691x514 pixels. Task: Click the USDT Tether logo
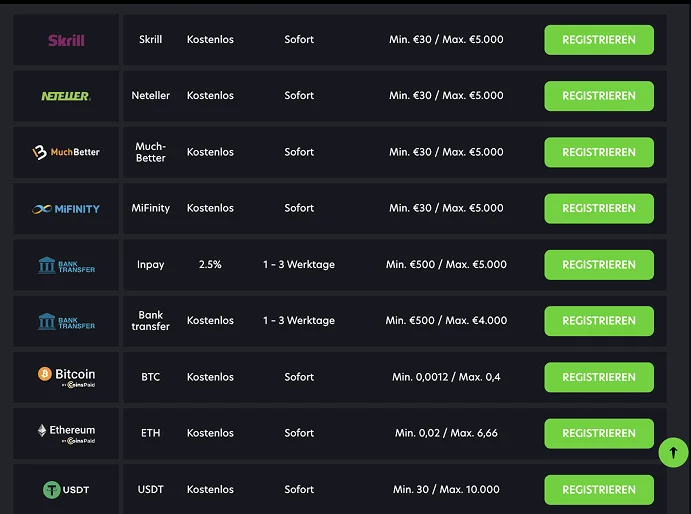(66, 489)
